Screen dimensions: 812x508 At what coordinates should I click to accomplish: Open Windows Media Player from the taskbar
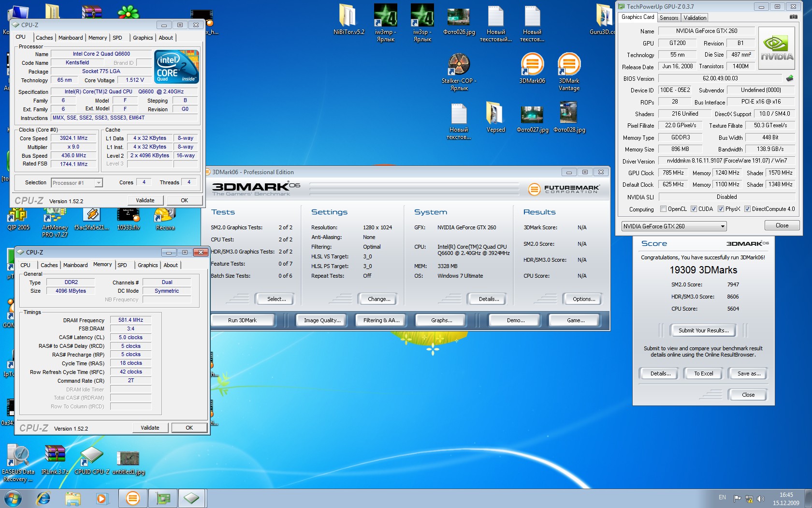[102, 498]
